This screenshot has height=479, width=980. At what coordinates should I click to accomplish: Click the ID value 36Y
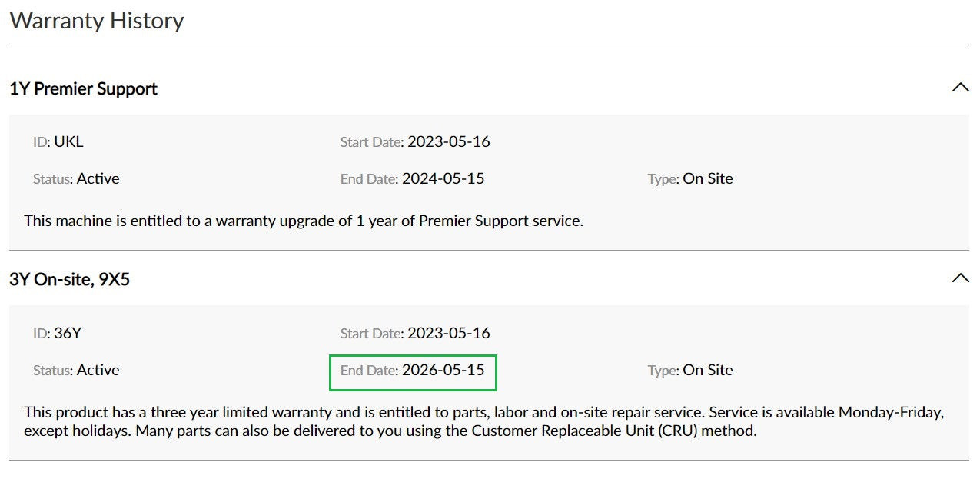pos(68,333)
